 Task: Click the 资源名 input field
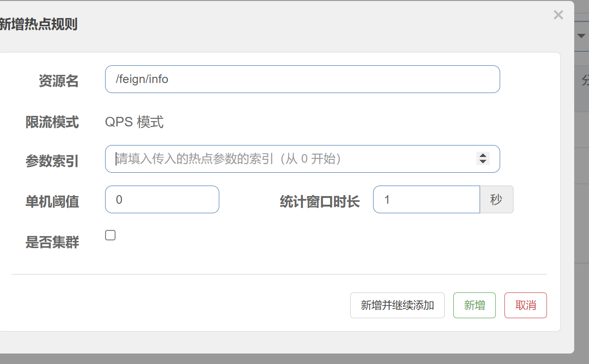pos(302,79)
